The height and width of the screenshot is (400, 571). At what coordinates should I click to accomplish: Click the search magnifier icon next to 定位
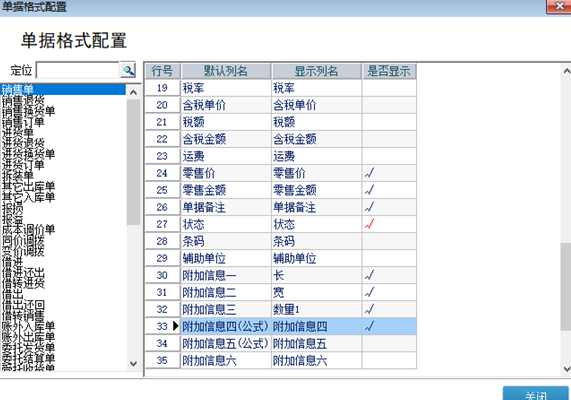[x=128, y=70]
